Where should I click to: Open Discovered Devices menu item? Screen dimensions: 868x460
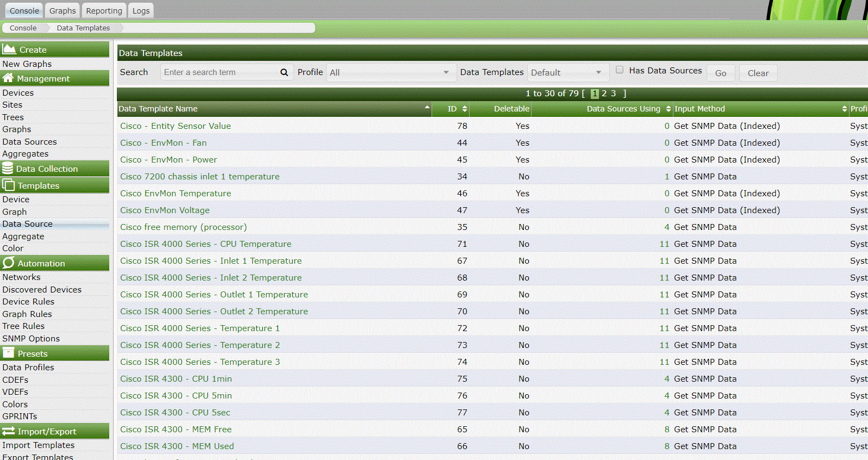pos(42,289)
